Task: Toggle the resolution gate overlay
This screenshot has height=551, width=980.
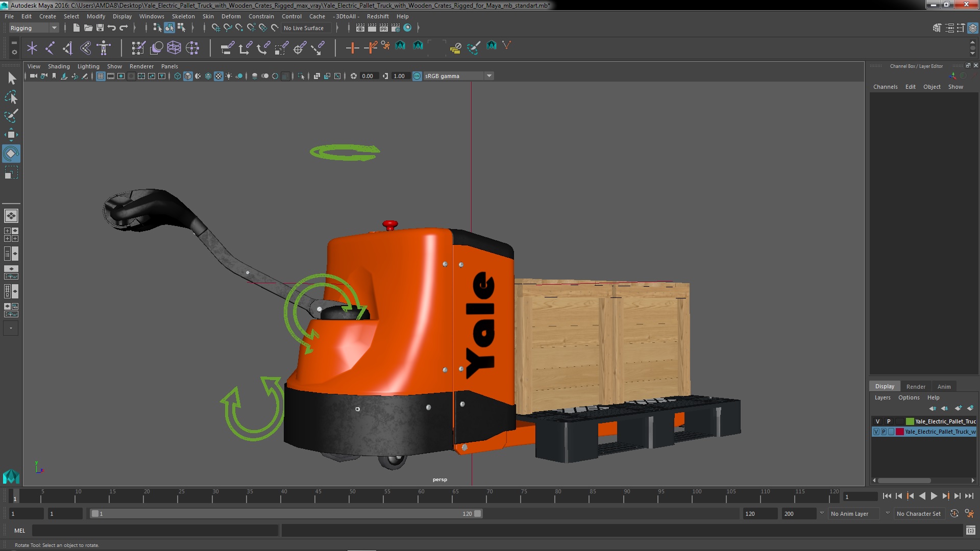Action: 121,76
